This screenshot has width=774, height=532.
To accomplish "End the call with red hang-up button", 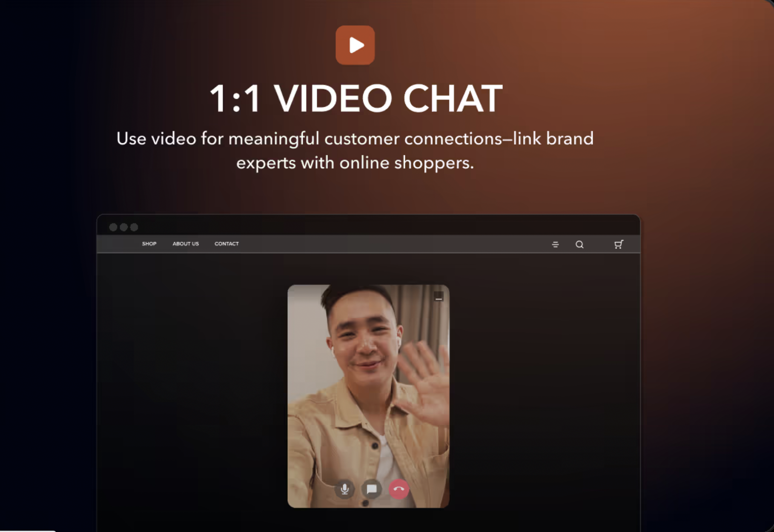I will tap(399, 489).
